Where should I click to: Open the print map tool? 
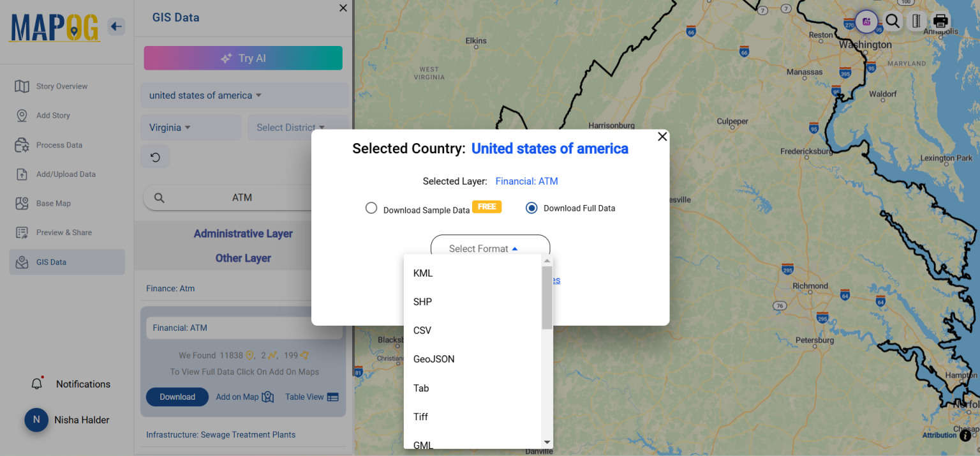click(940, 20)
